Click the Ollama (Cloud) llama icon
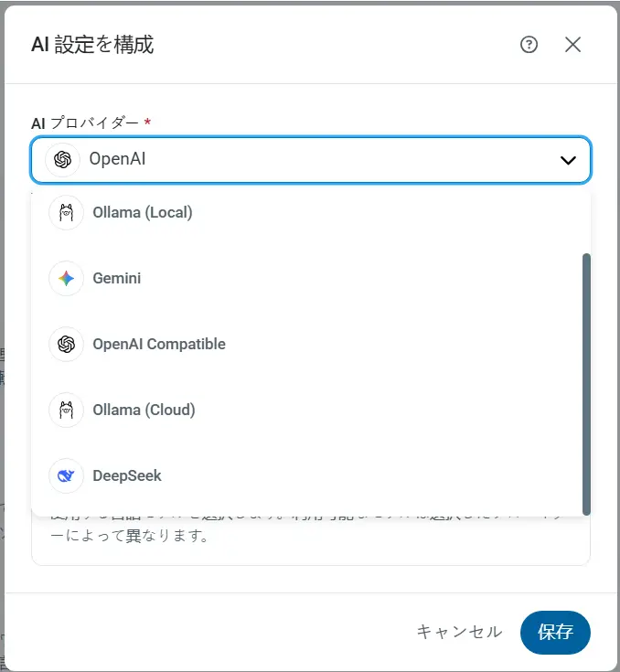Viewport: 620px width, 672px height. pyautogui.click(x=66, y=411)
